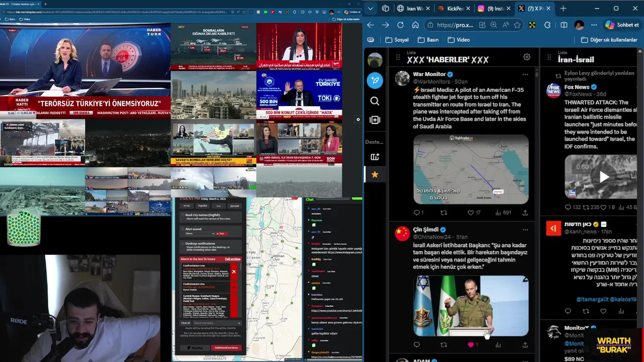This screenshot has height=362, width=644.
Task: Click the compose post feather icon
Action: point(375,80)
